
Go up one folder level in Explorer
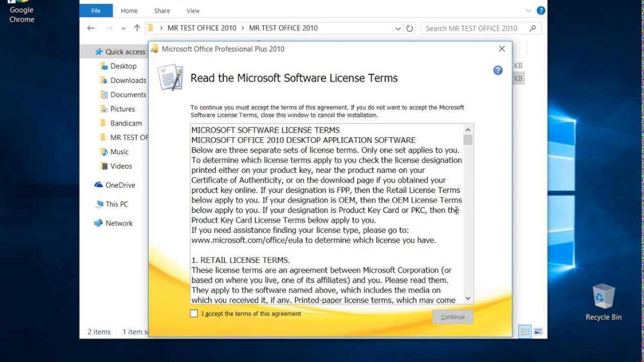(137, 28)
